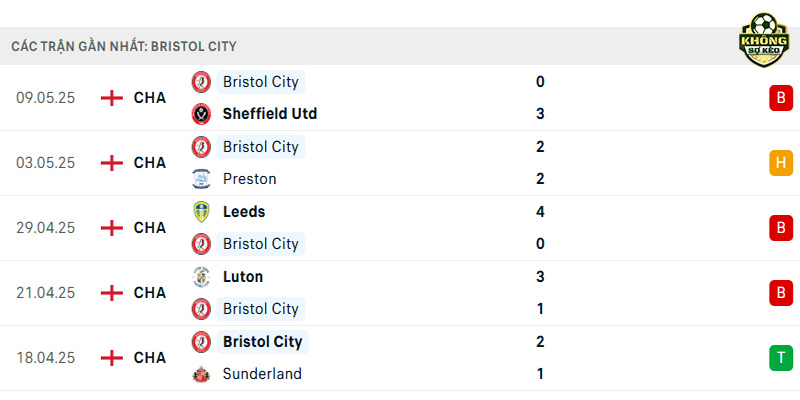Click the Không Sợ Kèo logo badge
Viewport: 800px width, 400px height.
point(764,40)
